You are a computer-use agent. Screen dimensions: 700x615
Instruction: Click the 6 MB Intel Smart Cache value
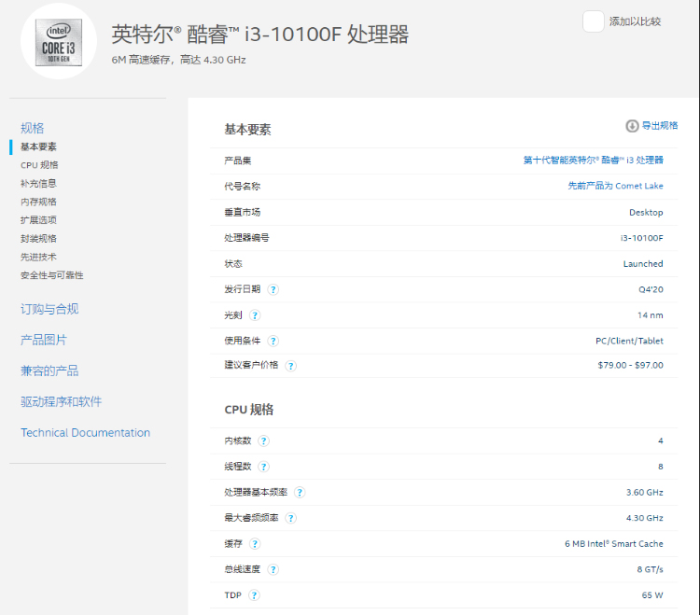614,544
